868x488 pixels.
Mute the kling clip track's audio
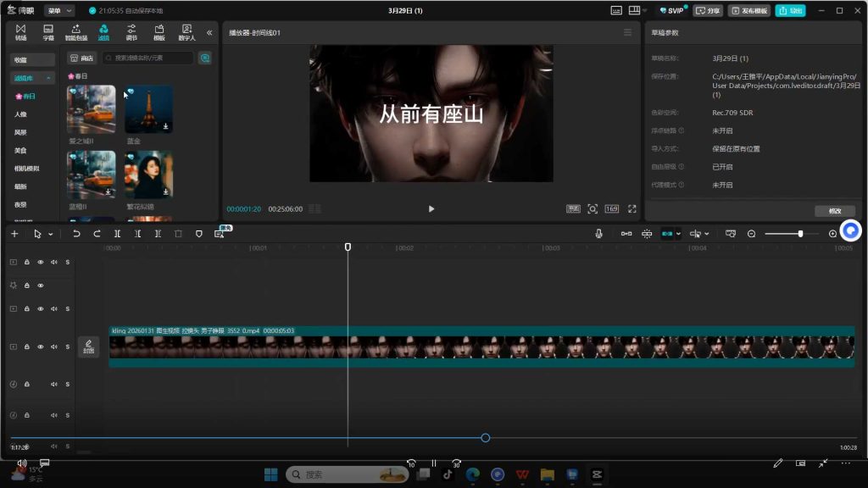pyautogui.click(x=53, y=347)
